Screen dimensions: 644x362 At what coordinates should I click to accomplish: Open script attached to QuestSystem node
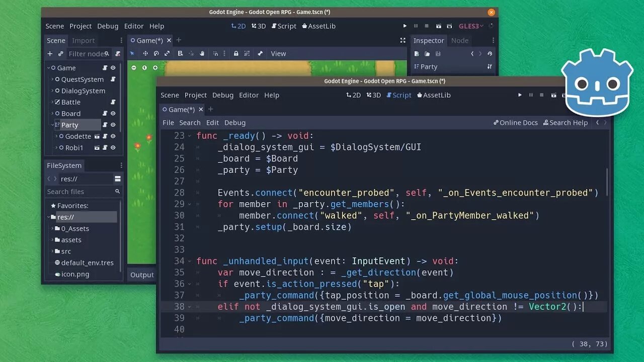point(113,79)
